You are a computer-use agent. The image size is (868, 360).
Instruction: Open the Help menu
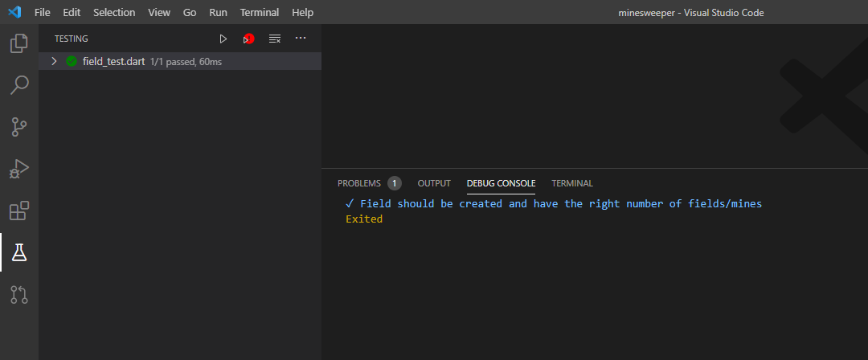point(303,13)
